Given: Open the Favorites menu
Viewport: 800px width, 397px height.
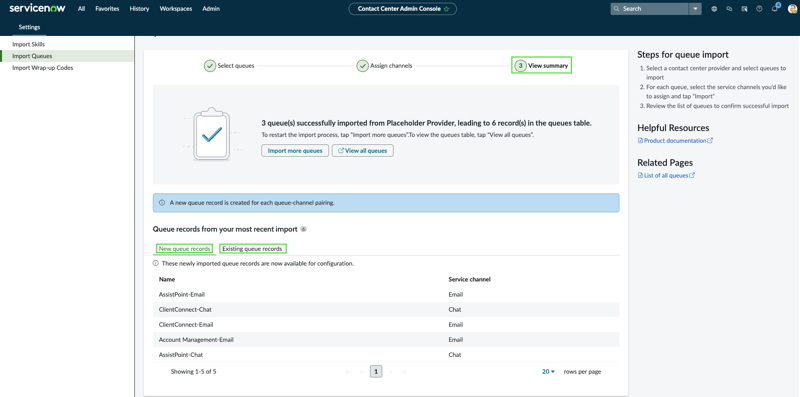Looking at the screenshot, I should [x=107, y=9].
